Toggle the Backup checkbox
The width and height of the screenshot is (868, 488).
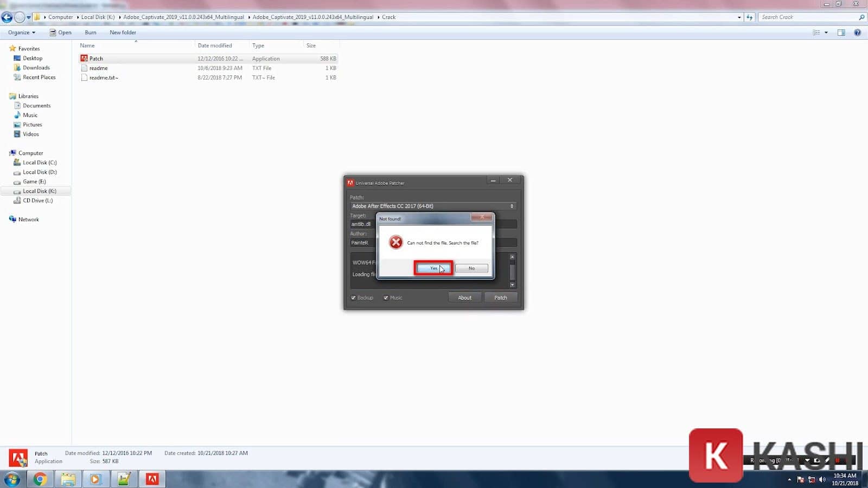coord(354,298)
